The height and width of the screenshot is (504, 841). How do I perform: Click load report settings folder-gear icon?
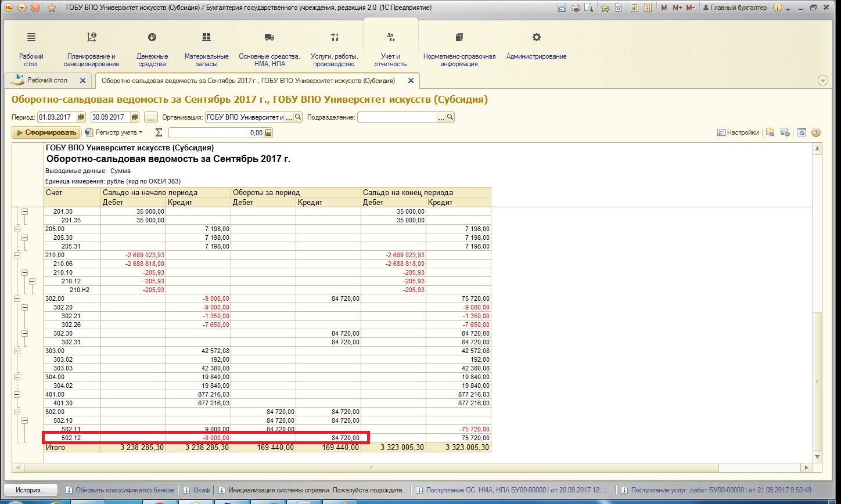tap(770, 132)
